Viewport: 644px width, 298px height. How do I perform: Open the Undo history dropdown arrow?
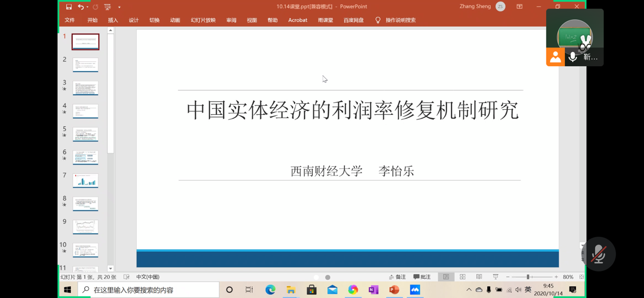click(x=87, y=7)
